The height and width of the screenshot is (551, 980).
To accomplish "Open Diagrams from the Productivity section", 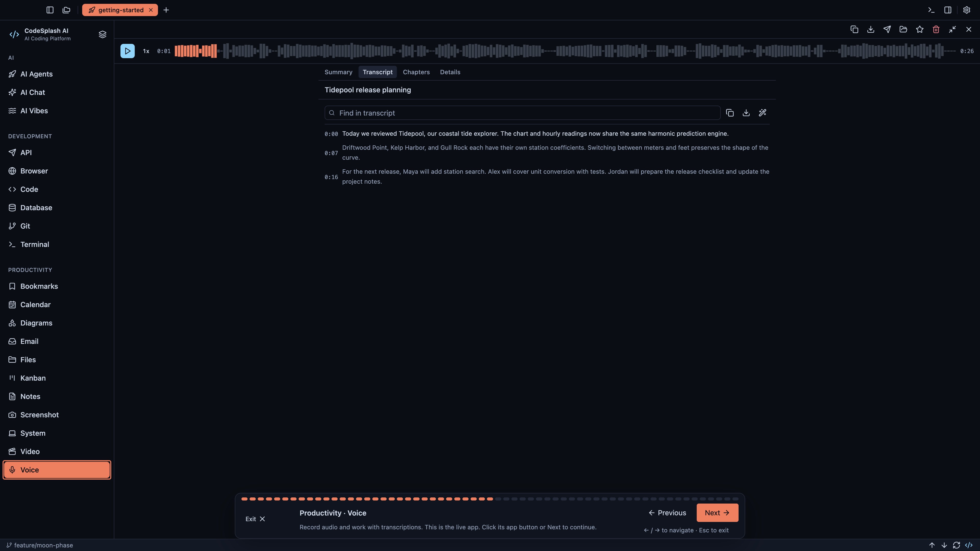I will click(x=57, y=323).
